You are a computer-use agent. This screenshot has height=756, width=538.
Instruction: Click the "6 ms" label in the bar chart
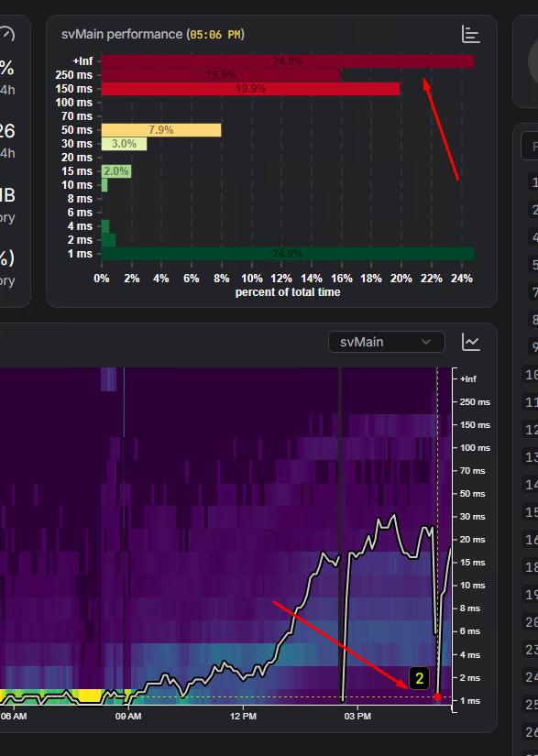(80, 213)
